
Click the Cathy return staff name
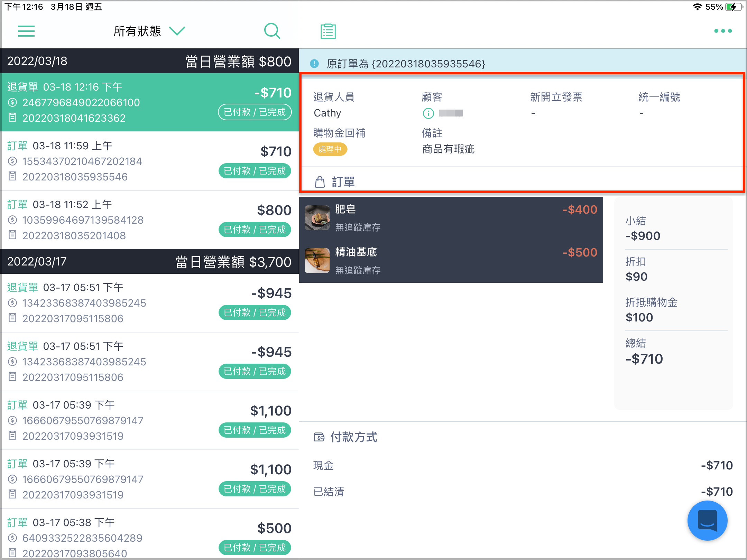click(x=328, y=113)
